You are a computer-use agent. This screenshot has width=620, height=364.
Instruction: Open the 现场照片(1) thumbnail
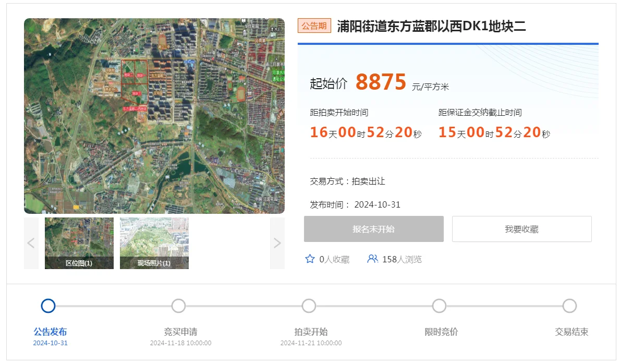click(x=154, y=243)
